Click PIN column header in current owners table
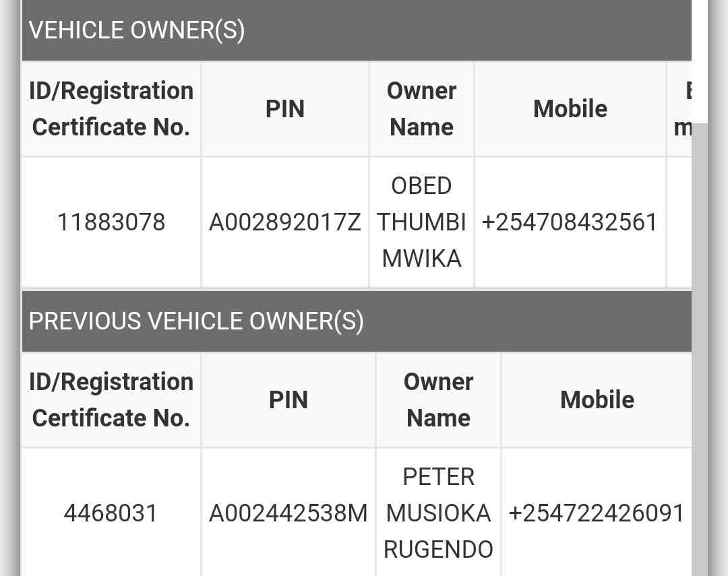The height and width of the screenshot is (576, 728). 285,109
